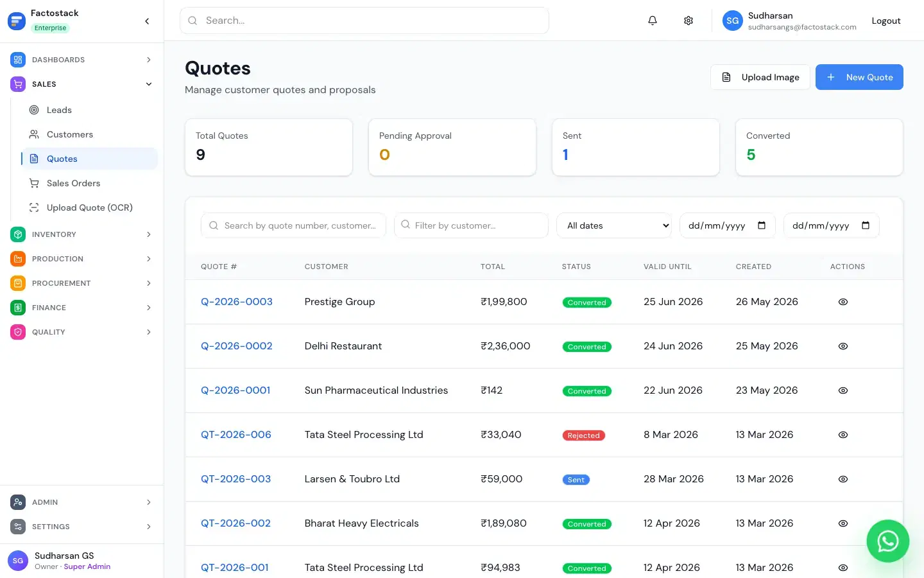Click the Factostack logo icon
This screenshot has width=924, height=578.
(x=16, y=21)
